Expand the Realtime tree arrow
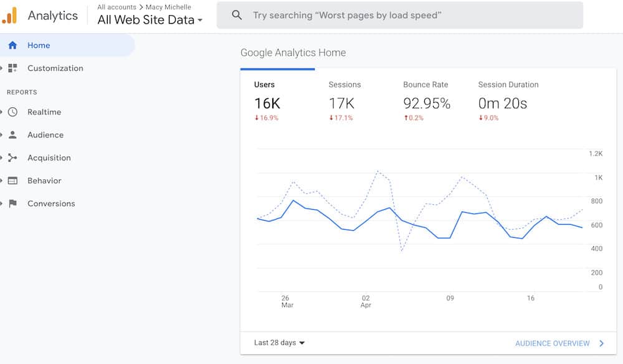Screen dimensions: 623x364 click(1, 112)
